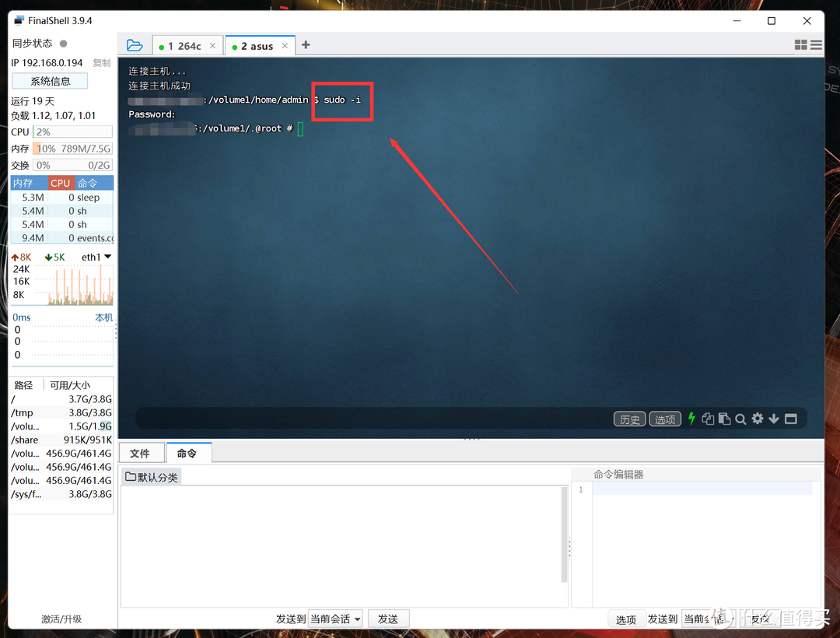Open terminal settings gear icon
Viewport: 840px width, 638px height.
[x=757, y=419]
